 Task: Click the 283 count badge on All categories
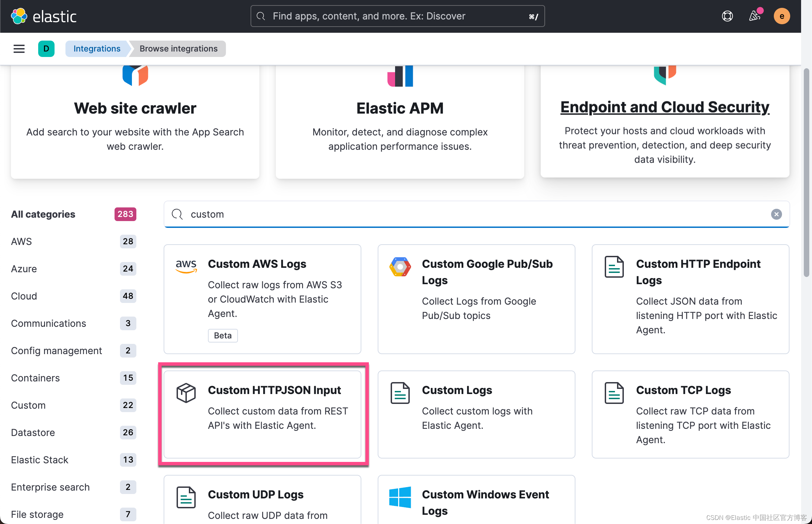[125, 214]
